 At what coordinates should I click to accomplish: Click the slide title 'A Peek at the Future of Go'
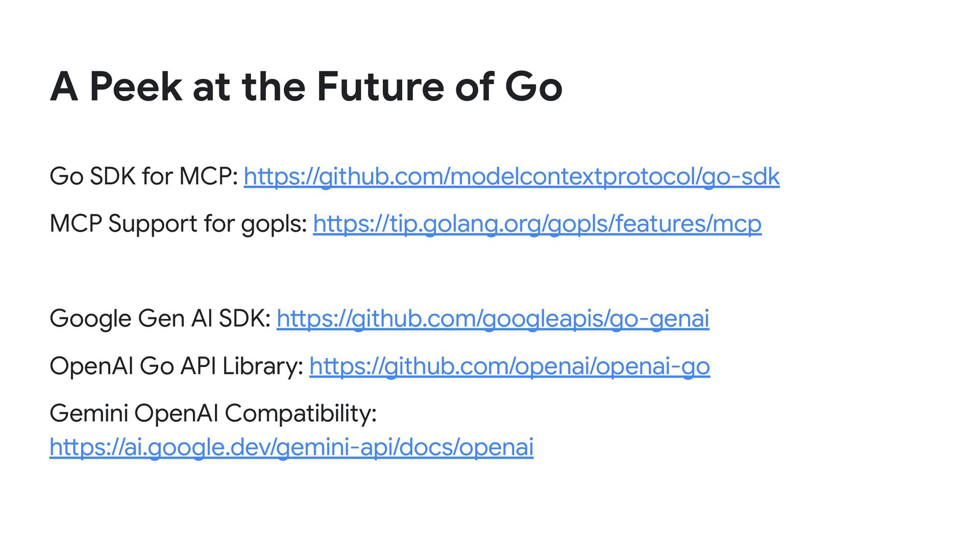[x=306, y=87]
